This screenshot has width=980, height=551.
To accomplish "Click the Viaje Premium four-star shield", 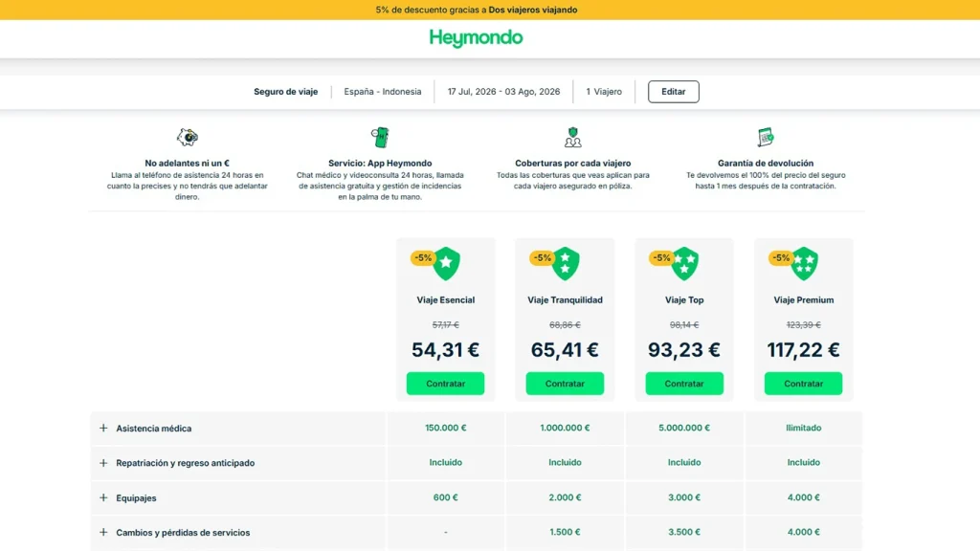I will [804, 263].
